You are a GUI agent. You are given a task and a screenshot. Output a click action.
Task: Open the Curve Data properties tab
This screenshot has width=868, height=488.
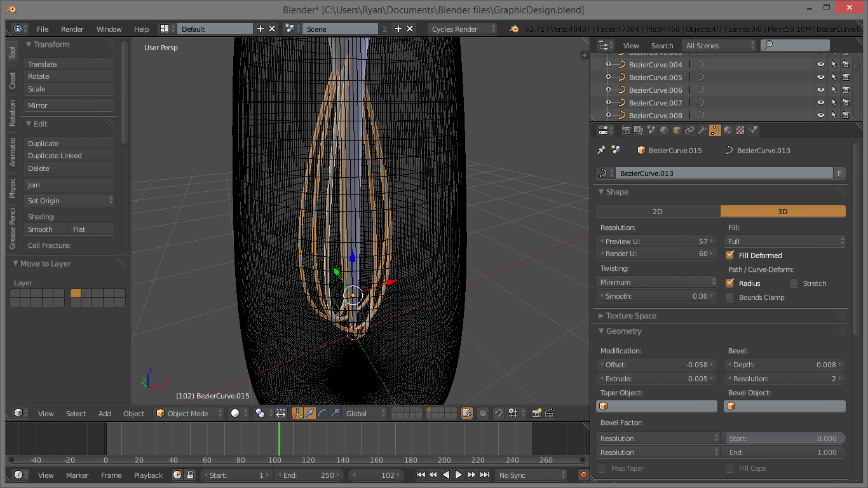tap(715, 130)
